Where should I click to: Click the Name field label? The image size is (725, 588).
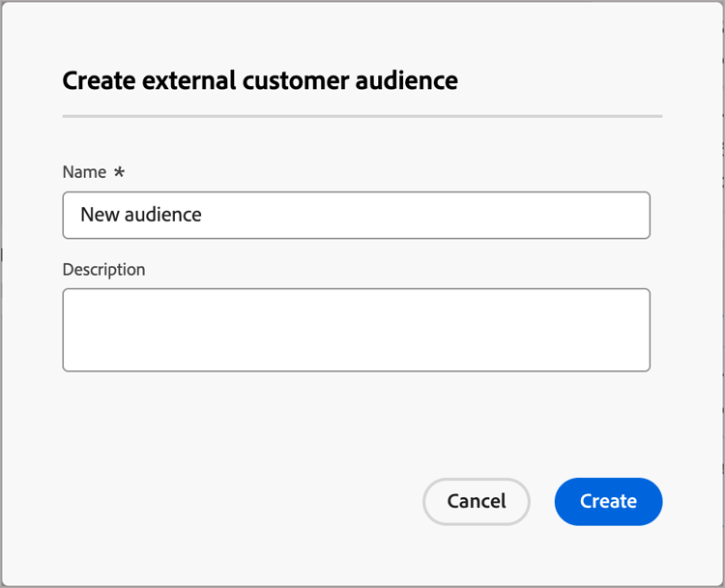84,171
